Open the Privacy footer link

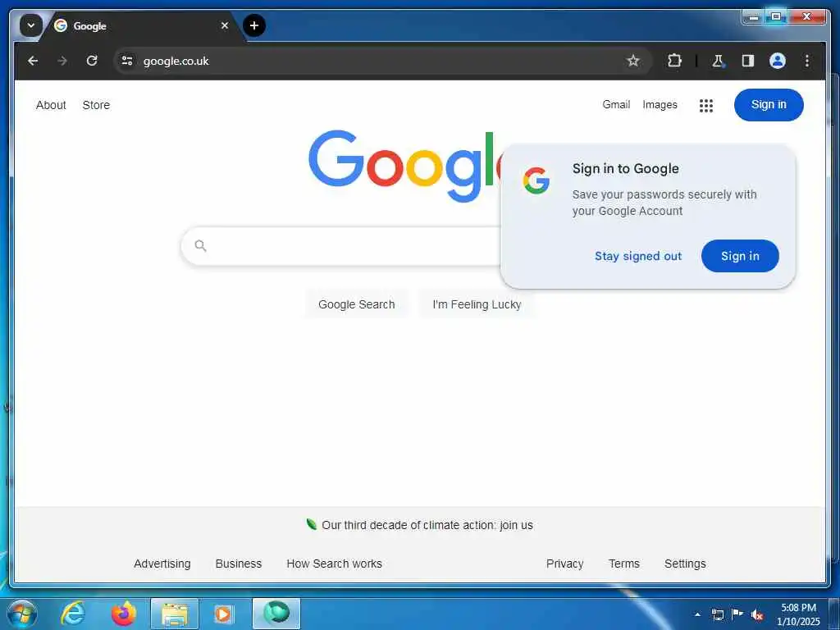tap(564, 564)
